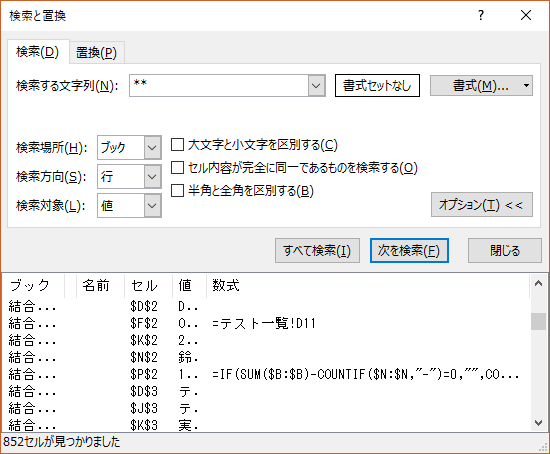Focus the 検索する文字列 input field
This screenshot has height=454, width=550.
click(219, 85)
